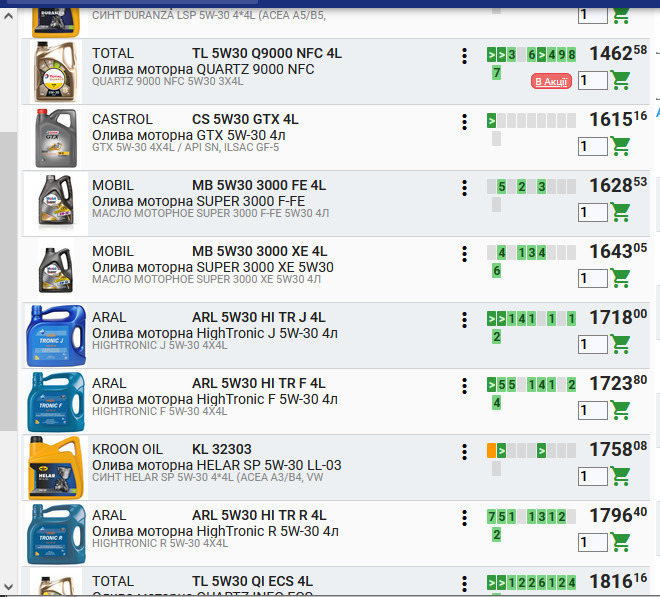Open Kroon Oil Helar canister image
Screen dimensions: 660x597
coord(56,468)
